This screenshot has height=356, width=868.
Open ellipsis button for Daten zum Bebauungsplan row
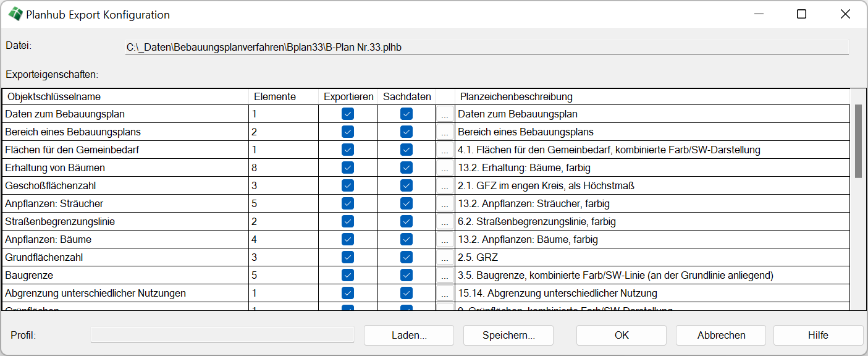(445, 114)
